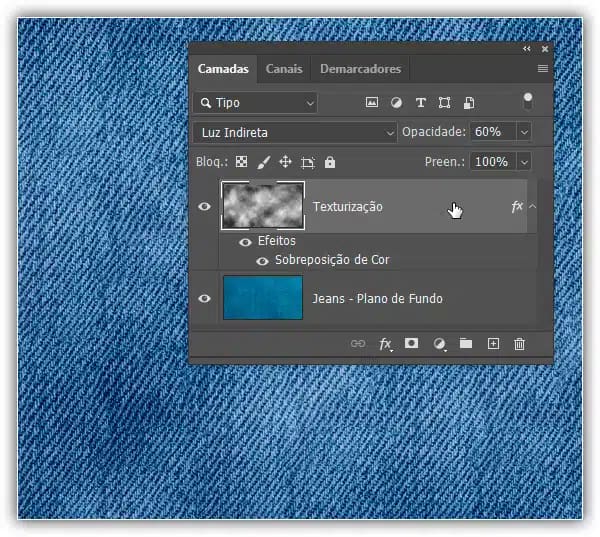
Task: Filter layers by smart object icon
Action: (x=469, y=103)
